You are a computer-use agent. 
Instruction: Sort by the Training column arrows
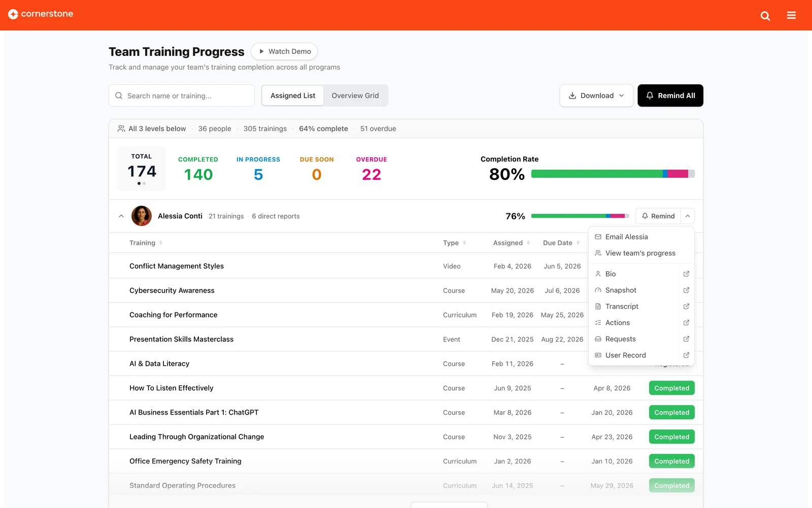[161, 243]
